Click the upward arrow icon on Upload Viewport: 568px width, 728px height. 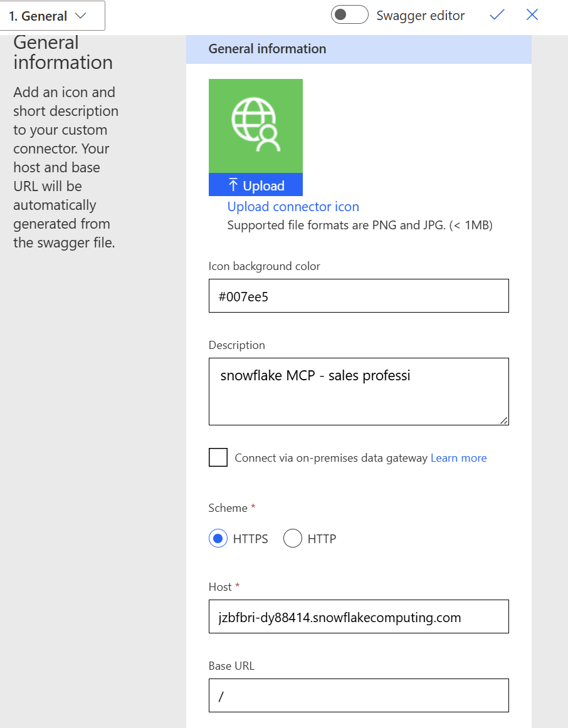[233, 185]
